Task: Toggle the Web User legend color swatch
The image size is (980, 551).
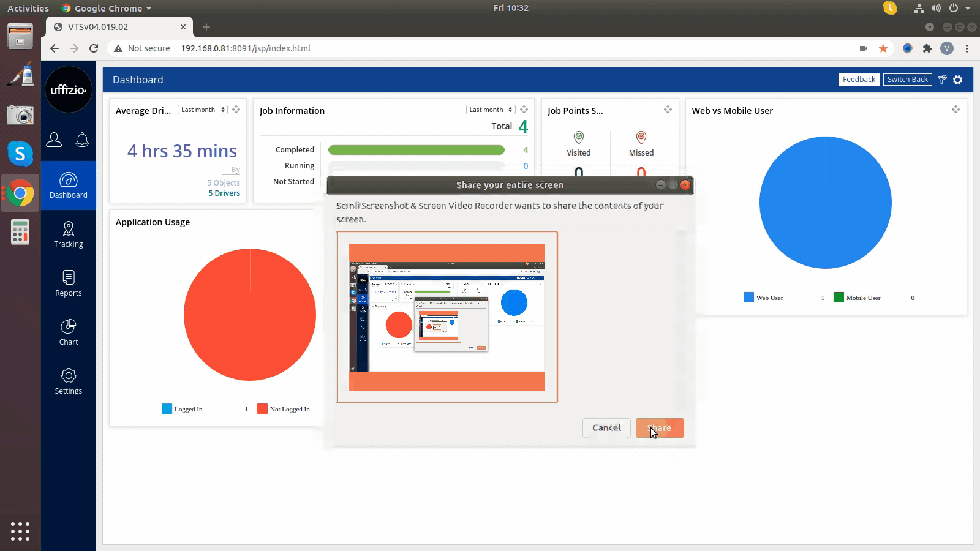Action: pos(748,298)
